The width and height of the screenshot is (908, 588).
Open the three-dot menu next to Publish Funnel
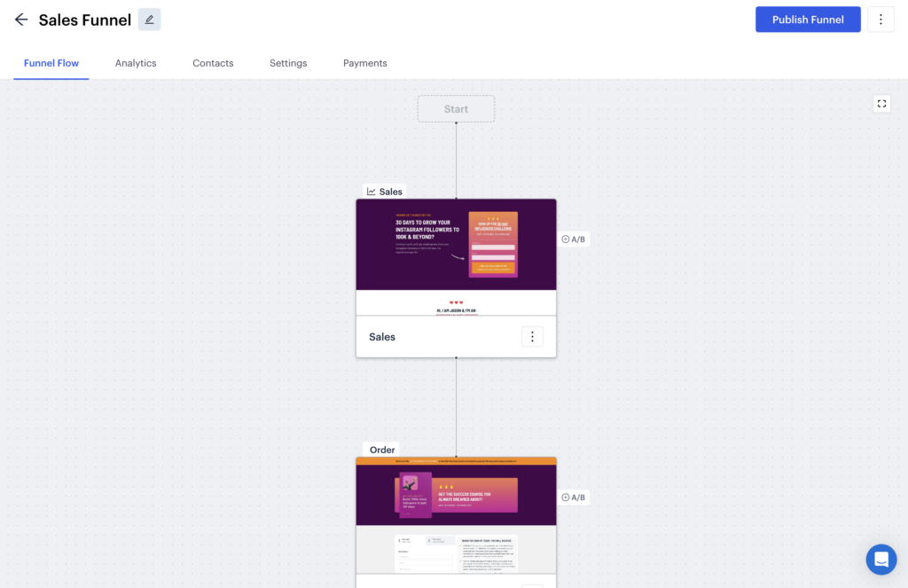click(x=881, y=19)
